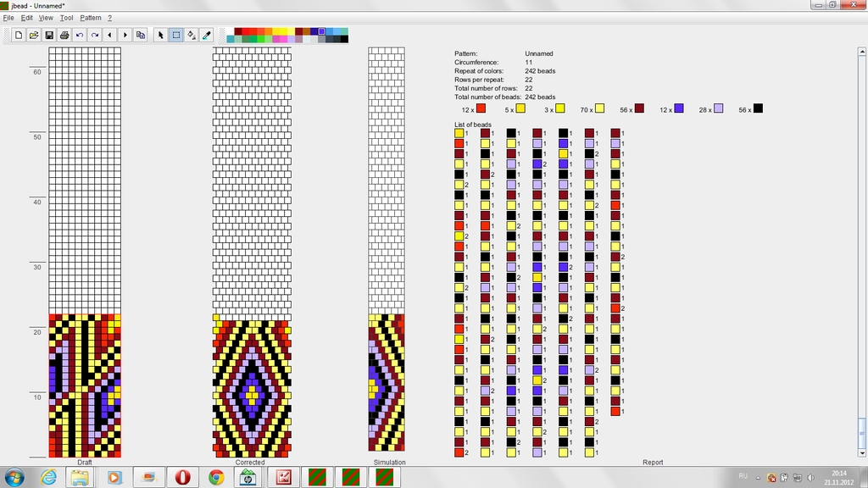Select the pointer arrow tool
Viewport: 868px width, 488px height.
click(x=160, y=36)
